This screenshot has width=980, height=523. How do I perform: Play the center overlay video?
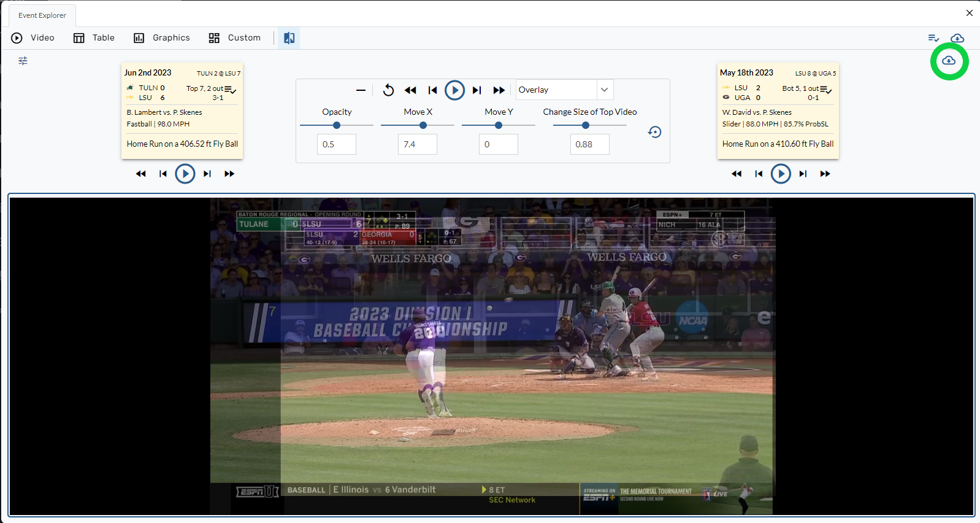click(454, 90)
